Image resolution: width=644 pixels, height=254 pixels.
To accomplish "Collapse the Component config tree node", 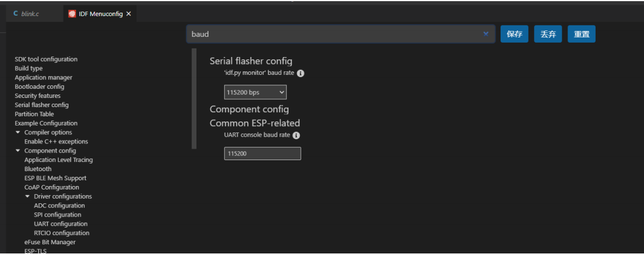I will coord(18,150).
